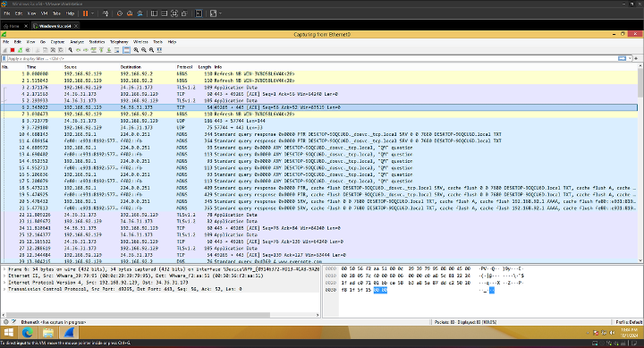Open the display filter history dropdown
This screenshot has height=348, width=644.
click(630, 59)
